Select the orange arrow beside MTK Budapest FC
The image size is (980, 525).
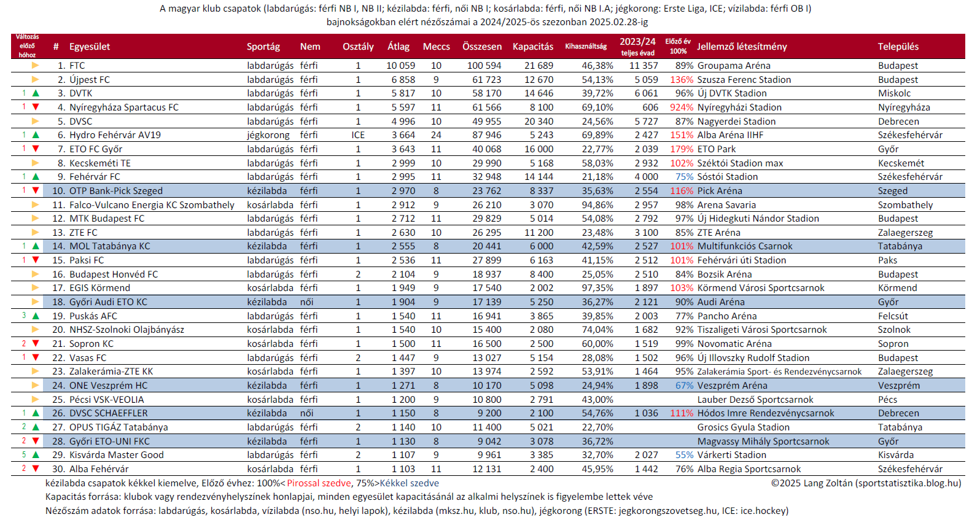(36, 219)
